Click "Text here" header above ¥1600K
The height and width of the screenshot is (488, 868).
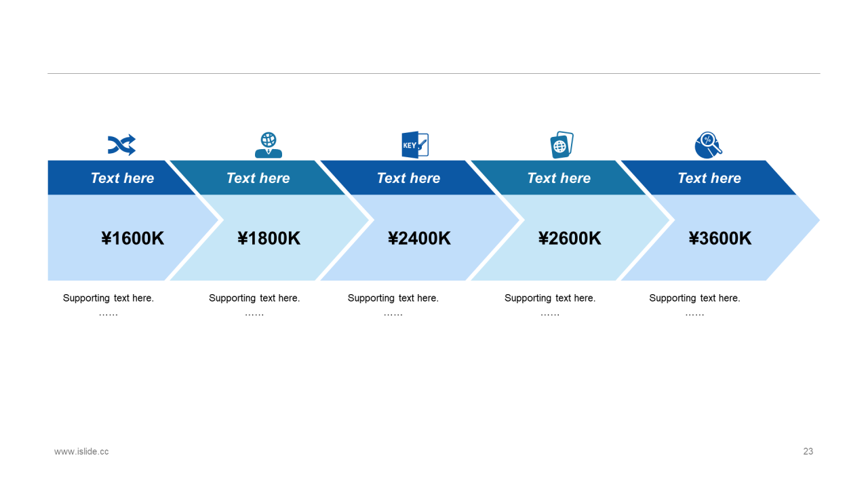point(122,178)
